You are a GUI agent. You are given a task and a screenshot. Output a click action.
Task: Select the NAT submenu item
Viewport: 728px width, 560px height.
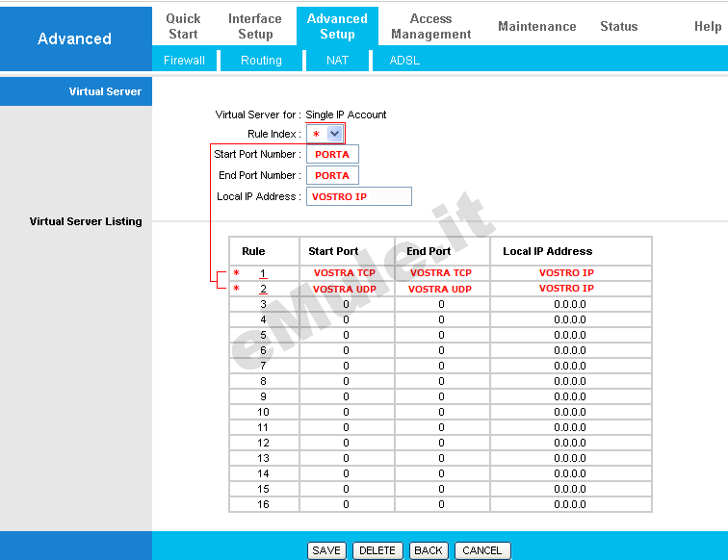[x=337, y=61]
